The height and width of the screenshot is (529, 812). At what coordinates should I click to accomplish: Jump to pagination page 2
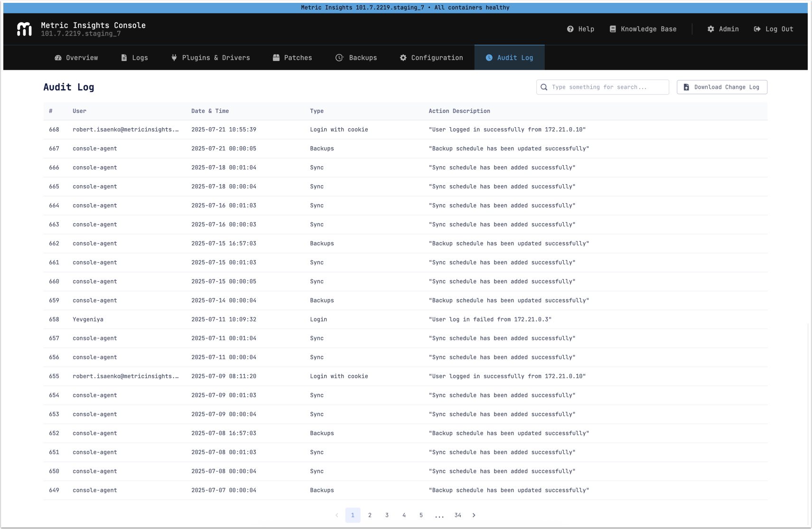(x=370, y=515)
